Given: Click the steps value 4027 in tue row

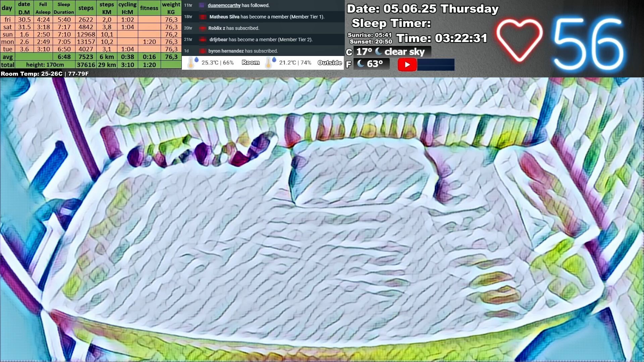Looking at the screenshot, I should click(86, 49).
